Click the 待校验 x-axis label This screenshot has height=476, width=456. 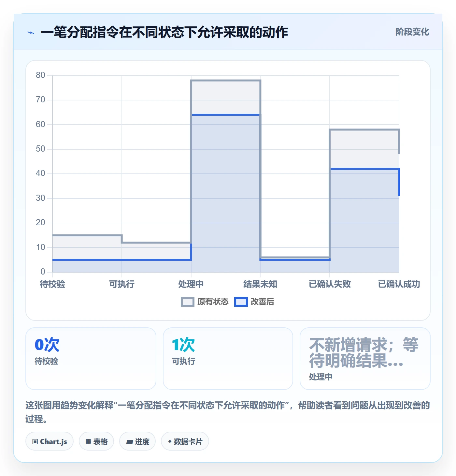pyautogui.click(x=52, y=284)
